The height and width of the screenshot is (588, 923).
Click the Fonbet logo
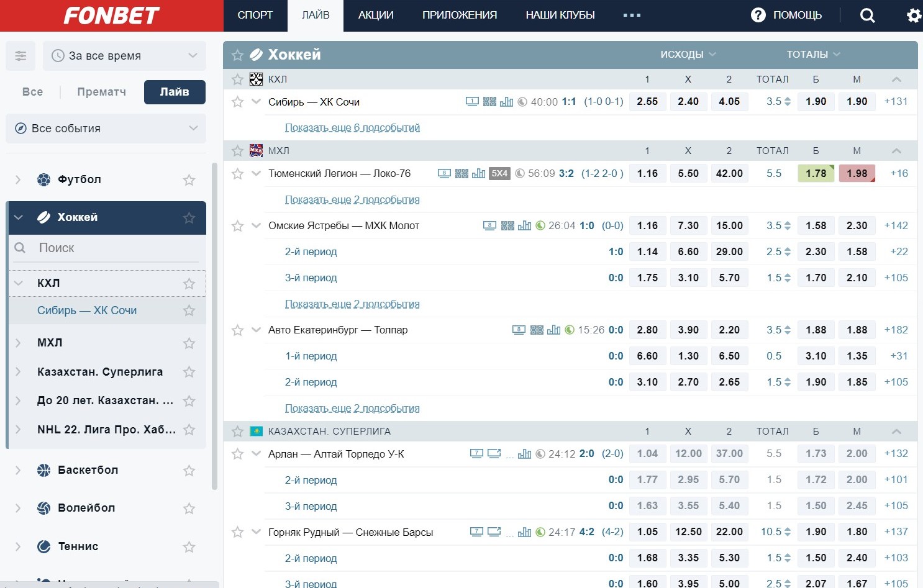[112, 16]
